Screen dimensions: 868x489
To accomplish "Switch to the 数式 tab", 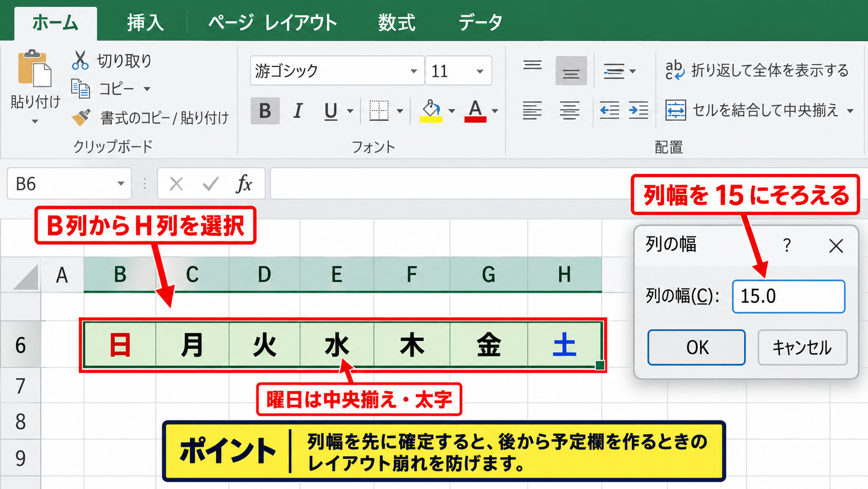I will click(397, 23).
